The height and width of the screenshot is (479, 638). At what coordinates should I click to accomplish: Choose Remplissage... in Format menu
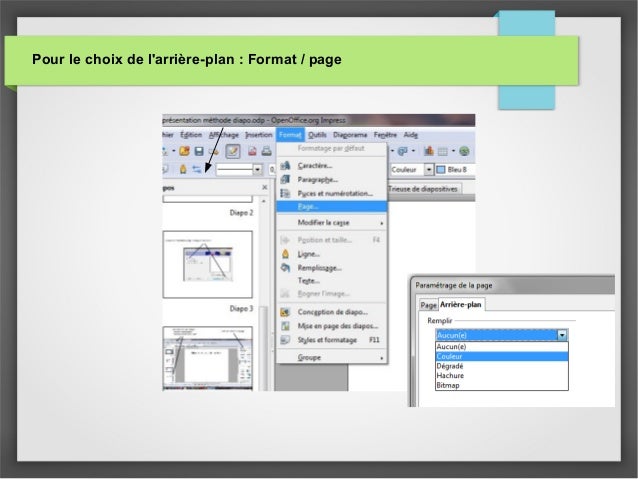click(x=332, y=268)
